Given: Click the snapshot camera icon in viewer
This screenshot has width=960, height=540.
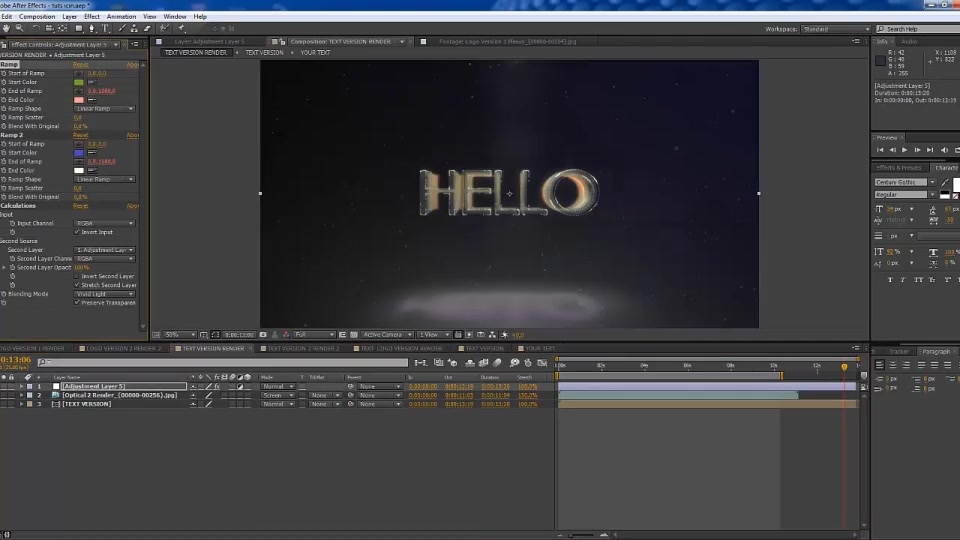Looking at the screenshot, I should pos(263,335).
